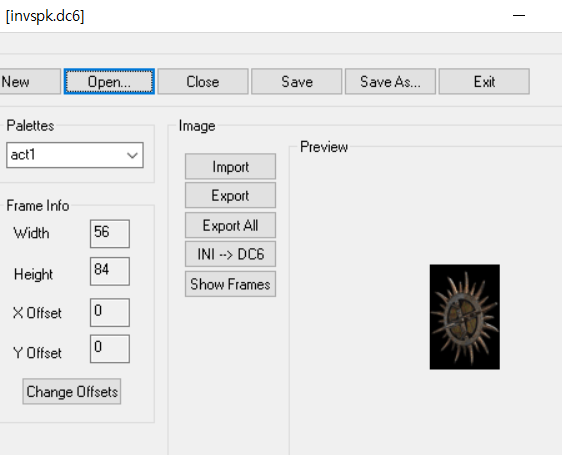Screen dimensions: 562x455
Task: Click the Frame Info group label
Action: point(38,206)
